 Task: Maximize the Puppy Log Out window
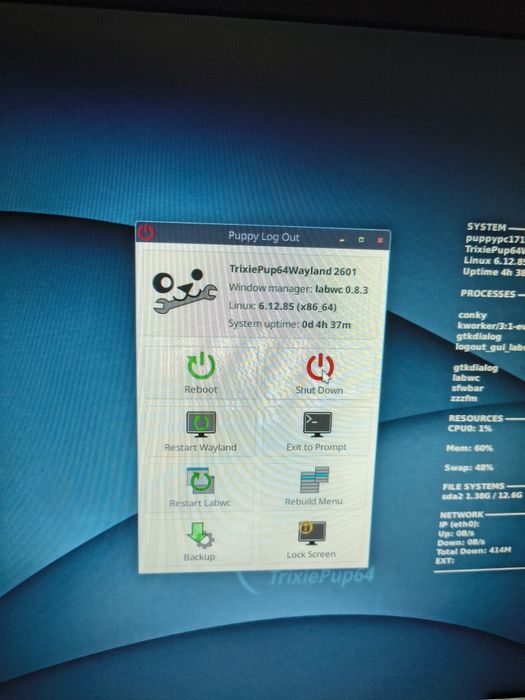tap(361, 240)
